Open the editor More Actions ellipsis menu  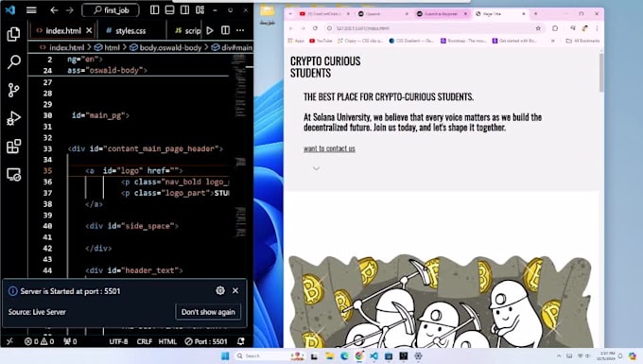coord(240,31)
